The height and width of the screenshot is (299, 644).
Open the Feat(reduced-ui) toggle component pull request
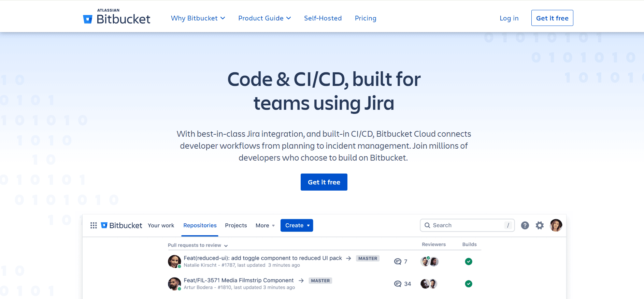click(263, 258)
